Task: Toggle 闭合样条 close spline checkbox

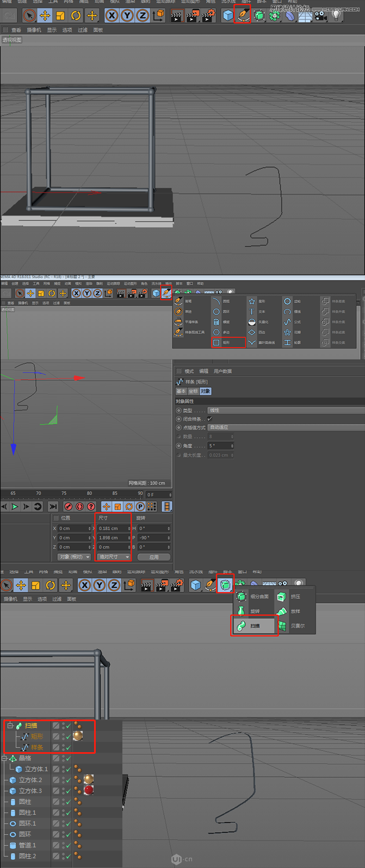Action: pyautogui.click(x=209, y=419)
